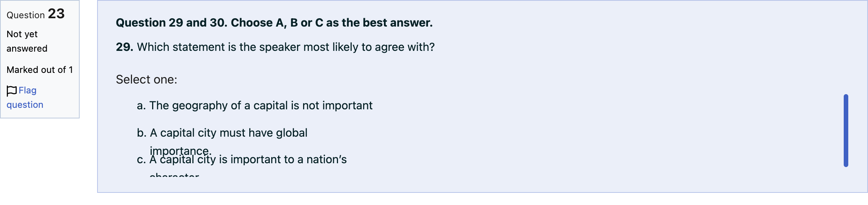This screenshot has height=205, width=868.
Task: Click the bold Question 29 and 30 instruction
Action: click(274, 23)
